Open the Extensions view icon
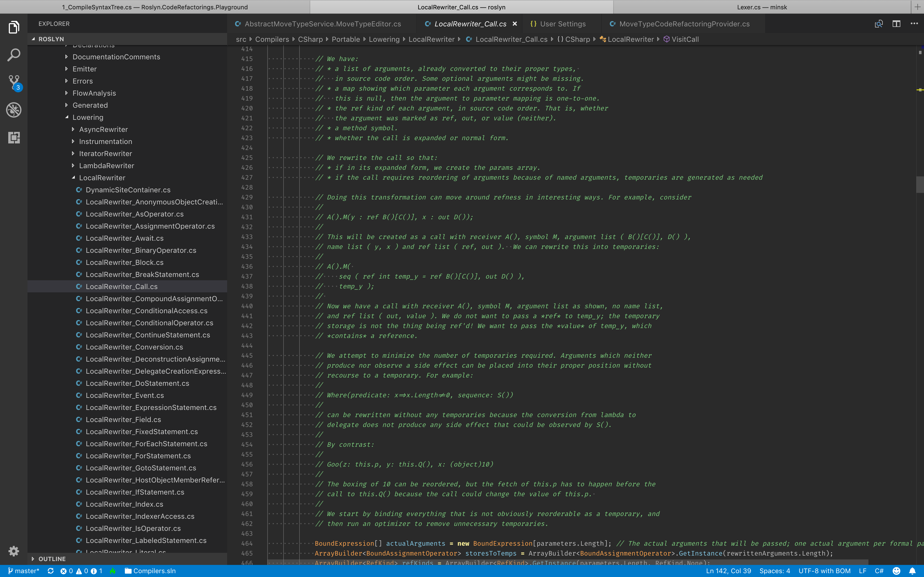Image resolution: width=924 pixels, height=577 pixels. coord(14,137)
